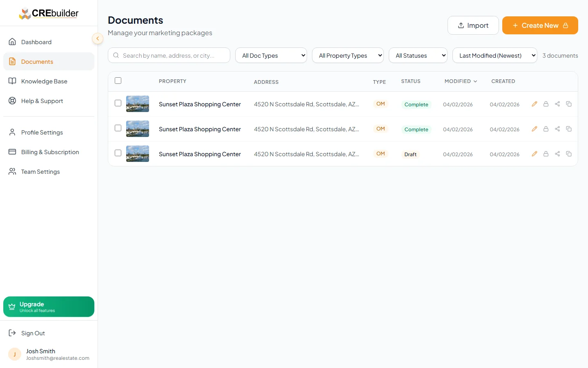Edit the first Complete document with the pencil icon
Viewport: 588px width, 368px height.
click(x=534, y=104)
